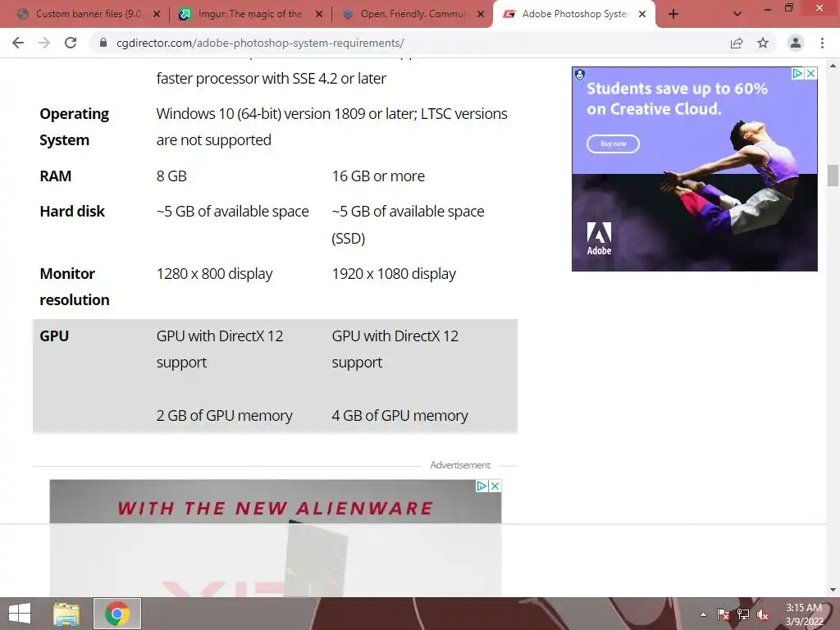Viewport: 840px width, 630px height.
Task: Share this page via share icon
Action: tap(737, 43)
